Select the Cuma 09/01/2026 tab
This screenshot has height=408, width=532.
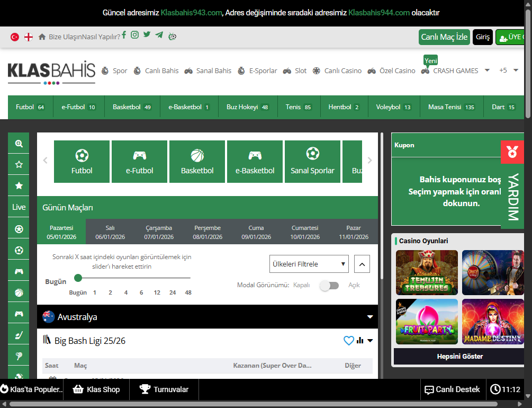pos(256,232)
